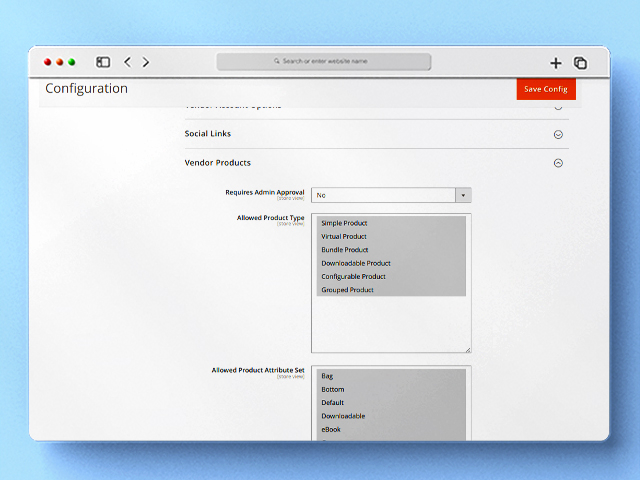This screenshot has height=480, width=640.
Task: Click the Save Config button
Action: click(546, 89)
